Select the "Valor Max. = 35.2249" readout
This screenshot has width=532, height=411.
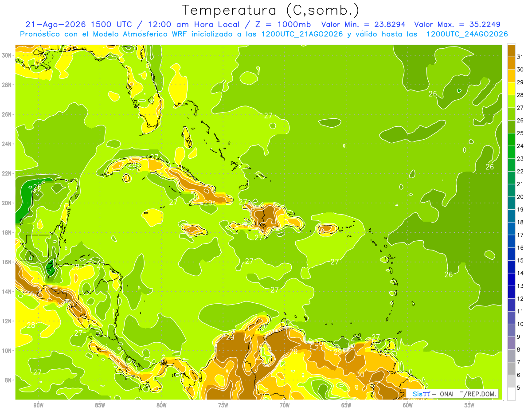(457, 24)
